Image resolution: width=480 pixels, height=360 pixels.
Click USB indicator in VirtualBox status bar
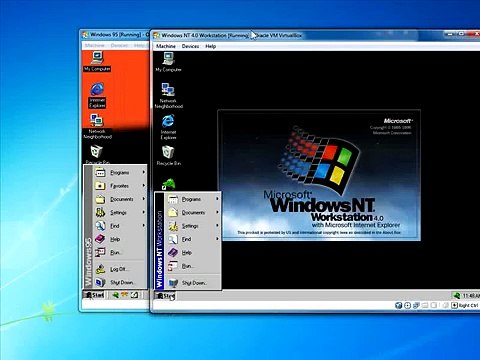pyautogui.click(x=425, y=305)
